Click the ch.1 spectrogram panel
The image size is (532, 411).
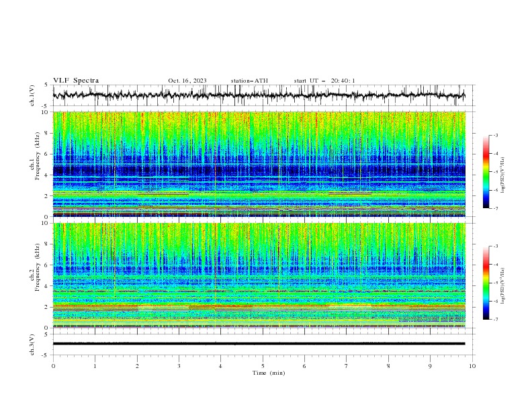coord(259,164)
